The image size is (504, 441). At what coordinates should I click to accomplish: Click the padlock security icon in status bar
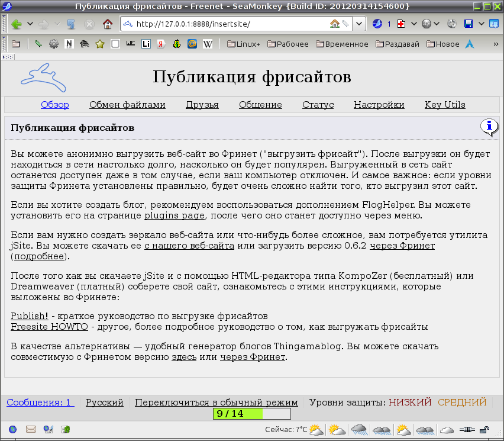[484, 429]
